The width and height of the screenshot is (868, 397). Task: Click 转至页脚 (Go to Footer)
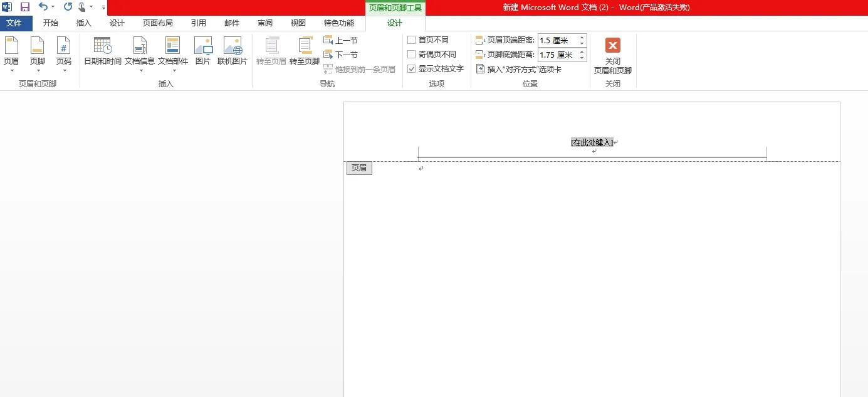tap(305, 51)
